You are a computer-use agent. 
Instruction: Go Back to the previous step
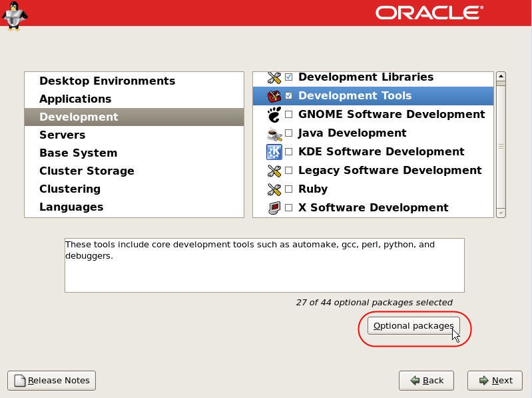(427, 381)
